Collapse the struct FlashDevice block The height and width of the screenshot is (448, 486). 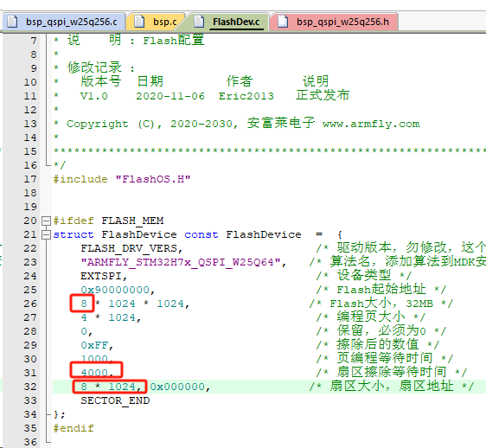(46, 234)
